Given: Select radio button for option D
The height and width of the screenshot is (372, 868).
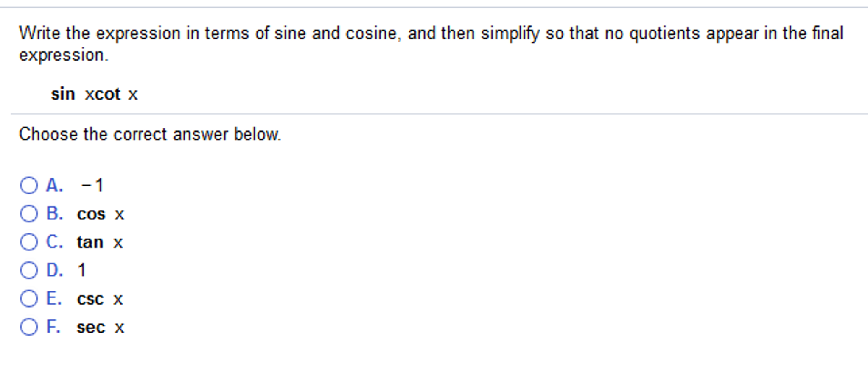Looking at the screenshot, I should point(29,270).
